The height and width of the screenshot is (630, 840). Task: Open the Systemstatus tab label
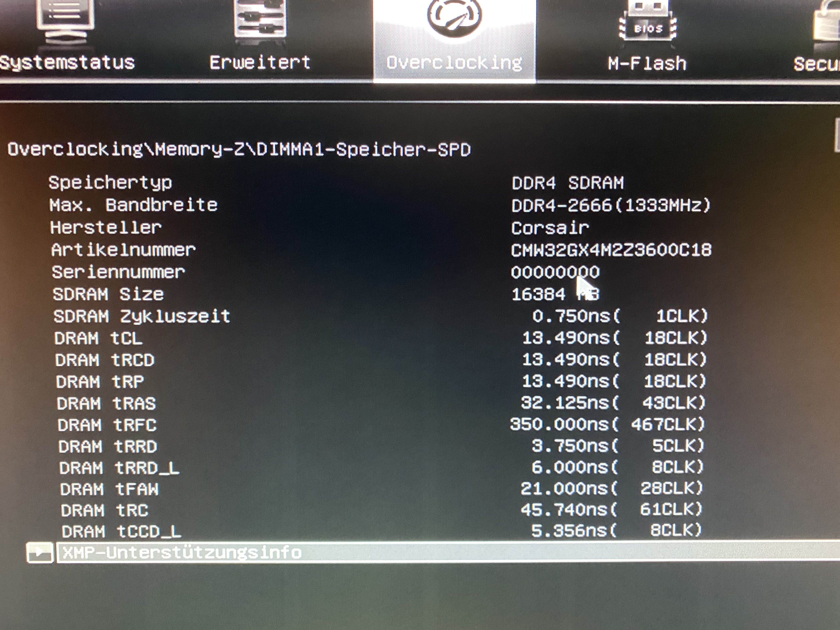pyautogui.click(x=68, y=63)
